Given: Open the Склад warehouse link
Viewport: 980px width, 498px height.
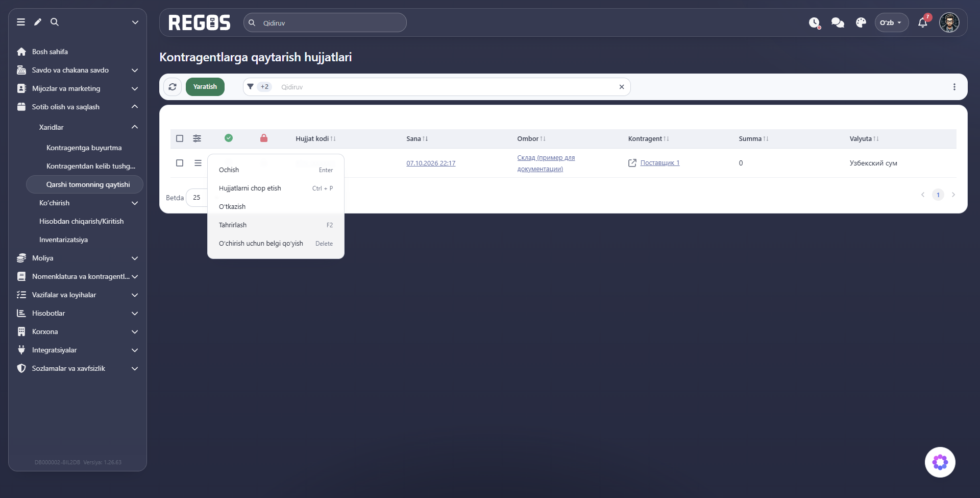Looking at the screenshot, I should pos(546,163).
